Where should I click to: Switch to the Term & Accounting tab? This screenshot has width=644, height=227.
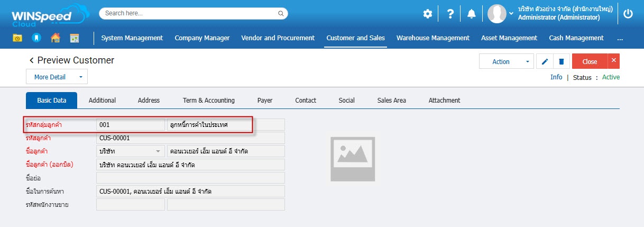(x=208, y=100)
